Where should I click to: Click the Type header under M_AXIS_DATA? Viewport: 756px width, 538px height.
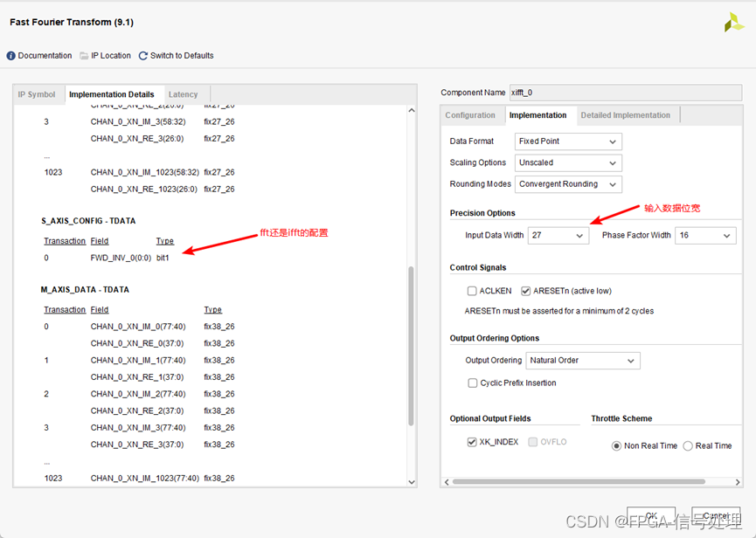click(x=212, y=310)
